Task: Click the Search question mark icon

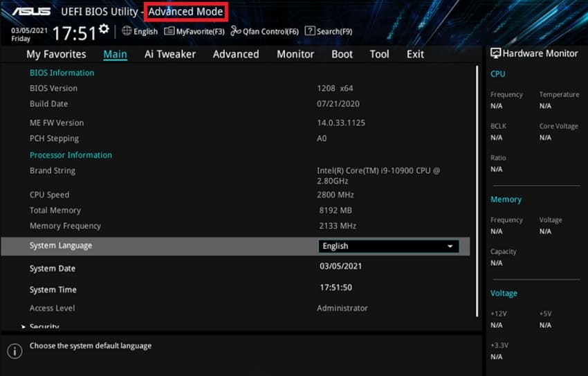Action: [310, 30]
